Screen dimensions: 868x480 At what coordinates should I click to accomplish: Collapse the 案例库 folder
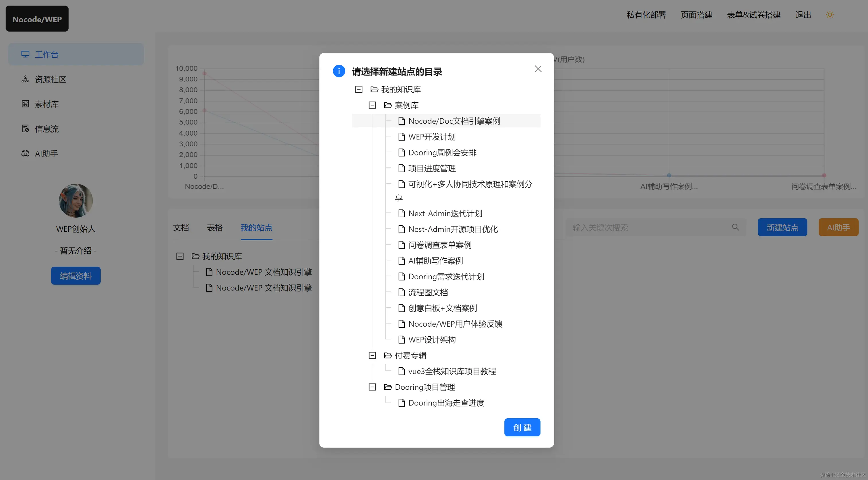[x=372, y=105]
